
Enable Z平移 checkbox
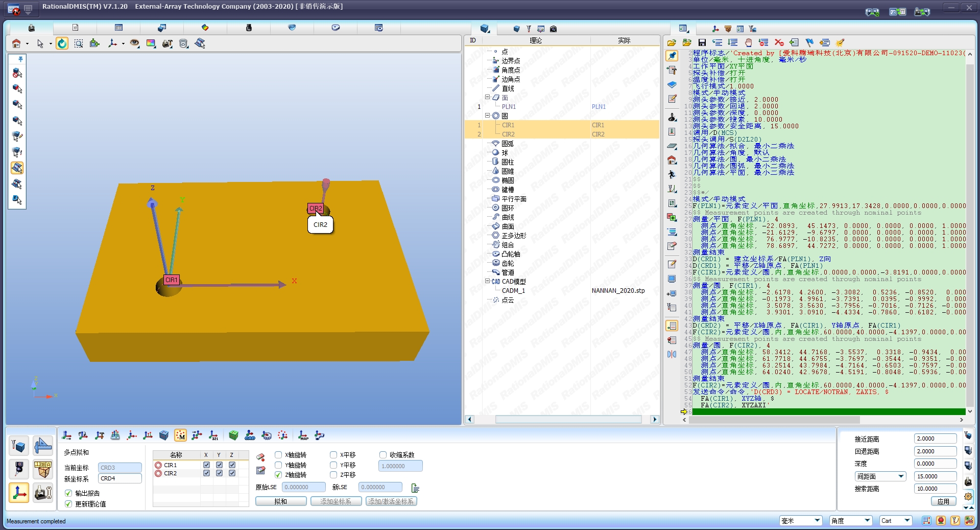[333, 475]
